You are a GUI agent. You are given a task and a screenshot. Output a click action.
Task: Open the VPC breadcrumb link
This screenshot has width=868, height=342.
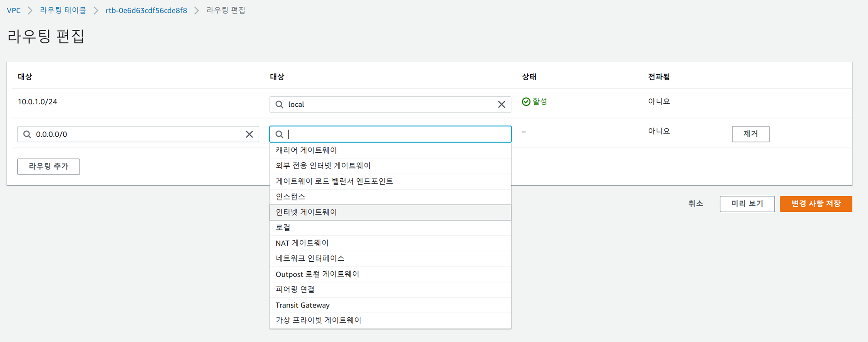pyautogui.click(x=14, y=10)
